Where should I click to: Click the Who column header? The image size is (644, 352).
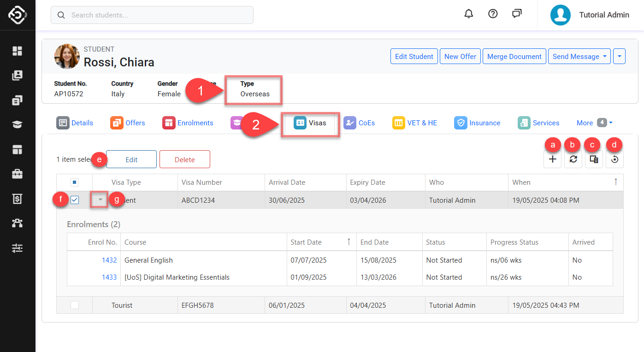click(467, 182)
